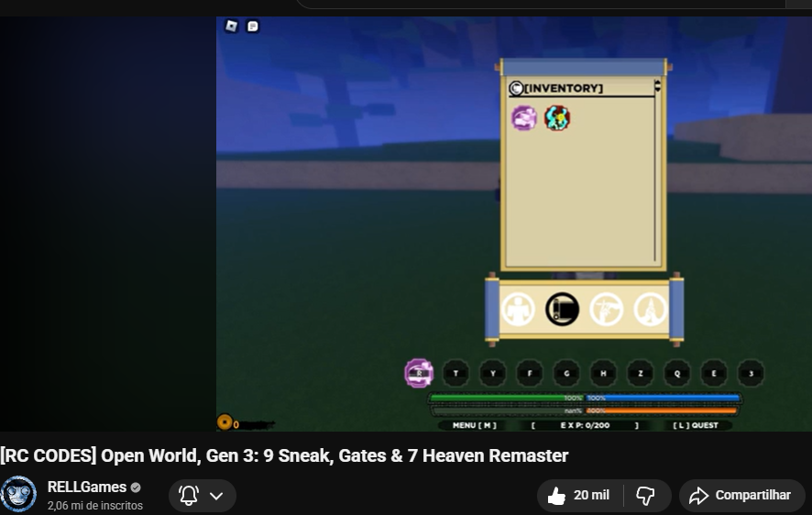Like the video with 20 mil likes
Screen dimensions: 812x515
pyautogui.click(x=580, y=496)
